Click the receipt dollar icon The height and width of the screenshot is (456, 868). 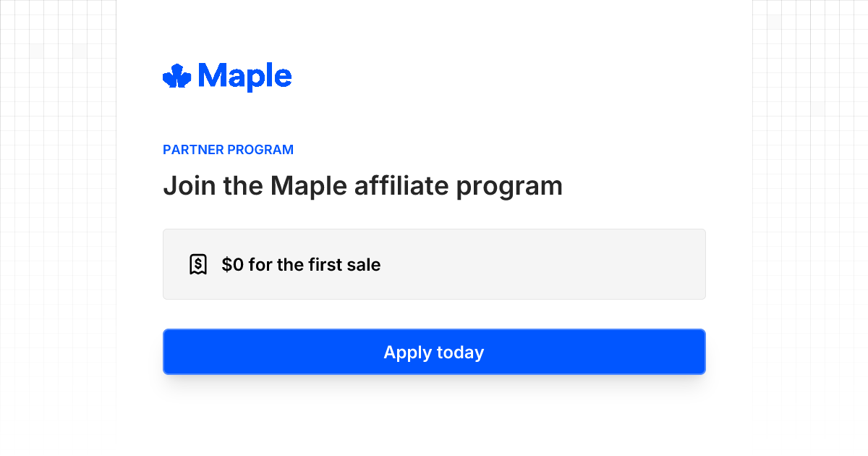point(198,264)
